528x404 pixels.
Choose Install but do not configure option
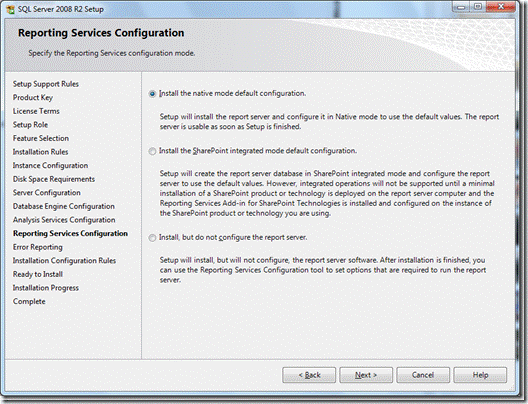pos(152,238)
